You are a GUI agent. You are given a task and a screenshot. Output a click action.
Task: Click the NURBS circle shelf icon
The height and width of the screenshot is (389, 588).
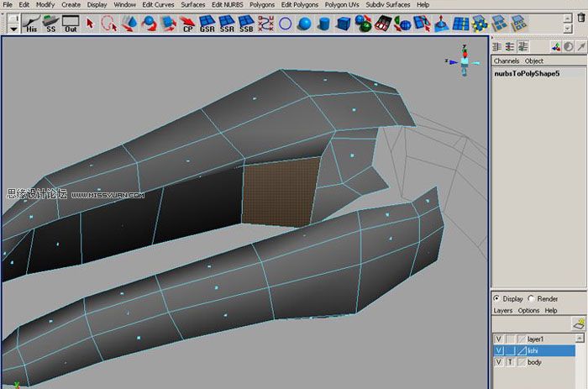pos(286,23)
